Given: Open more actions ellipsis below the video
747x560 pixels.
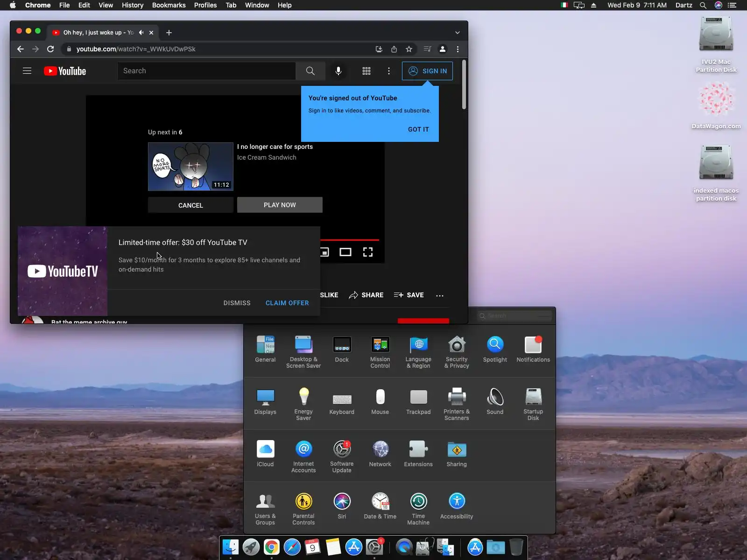Looking at the screenshot, I should pyautogui.click(x=440, y=295).
